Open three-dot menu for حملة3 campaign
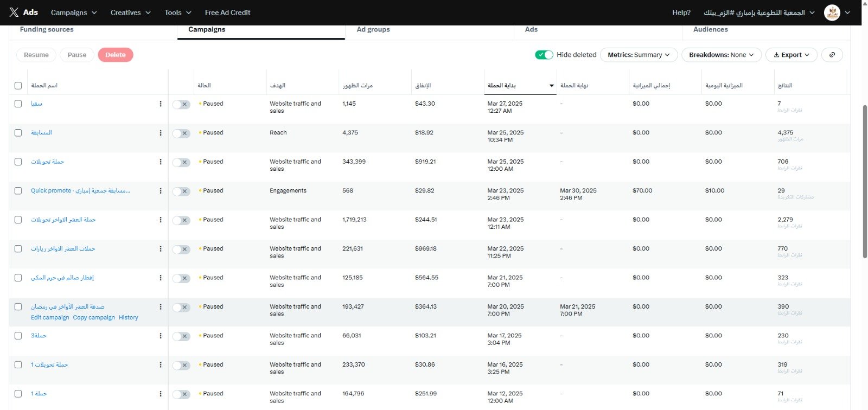Image resolution: width=868 pixels, height=410 pixels. [161, 336]
